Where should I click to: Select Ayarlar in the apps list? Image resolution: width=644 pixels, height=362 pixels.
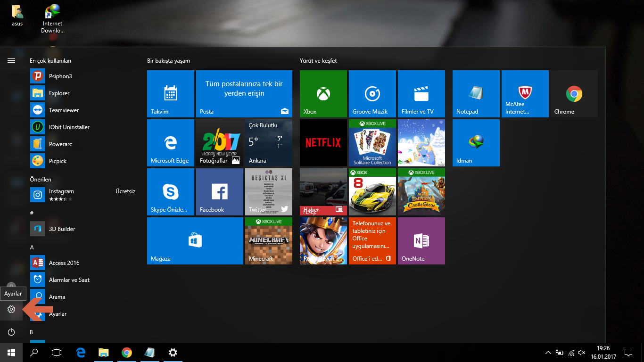pyautogui.click(x=58, y=313)
